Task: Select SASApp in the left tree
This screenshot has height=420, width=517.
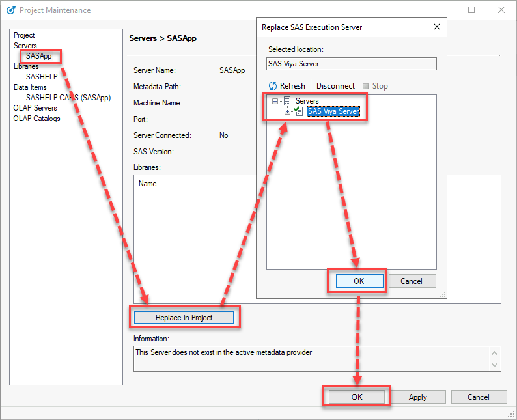Action: [38, 56]
